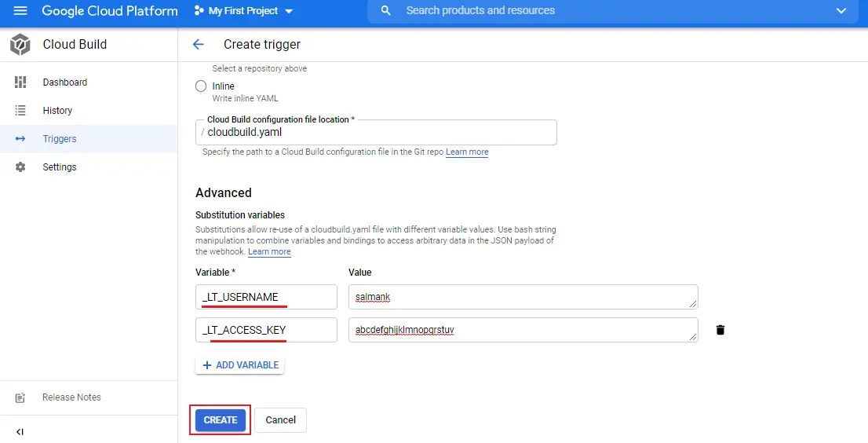Click the CREATE button
Image resolution: width=868 pixels, height=443 pixels.
pos(221,419)
